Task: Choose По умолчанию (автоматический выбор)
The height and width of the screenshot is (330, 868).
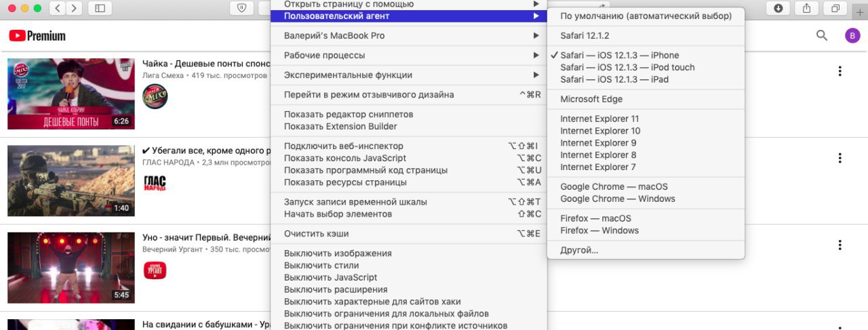Action: 646,16
